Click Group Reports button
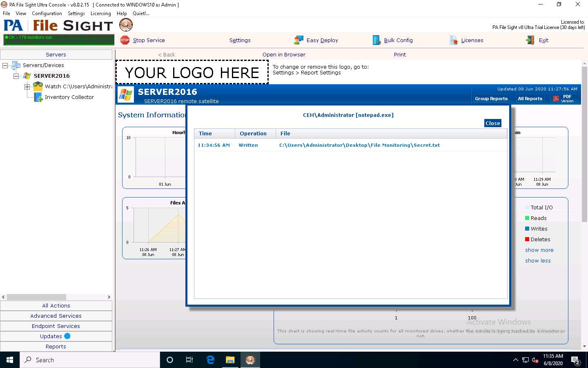Screen dimensions: 588x368 [x=491, y=99]
